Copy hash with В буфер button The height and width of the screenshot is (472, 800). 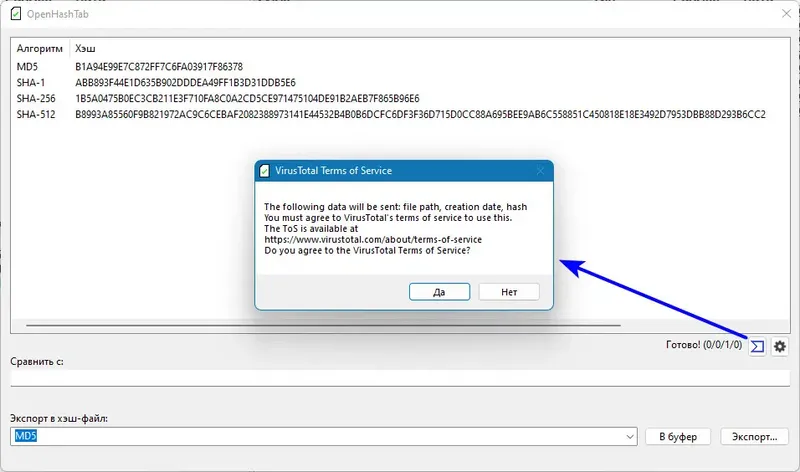pyautogui.click(x=678, y=437)
